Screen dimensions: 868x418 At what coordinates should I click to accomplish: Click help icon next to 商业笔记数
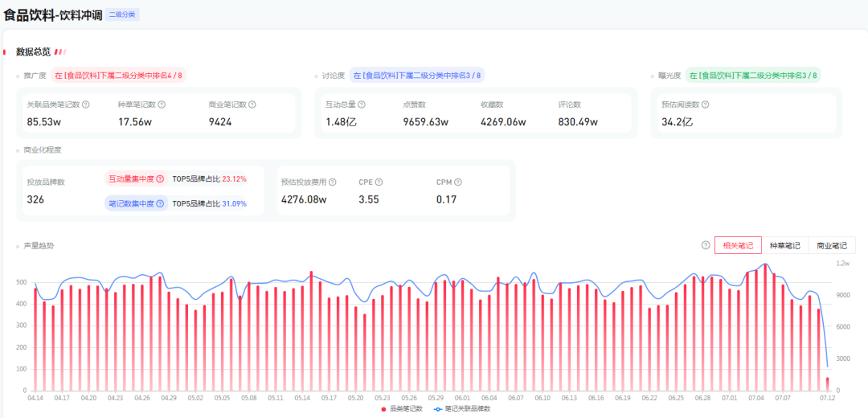pos(252,104)
